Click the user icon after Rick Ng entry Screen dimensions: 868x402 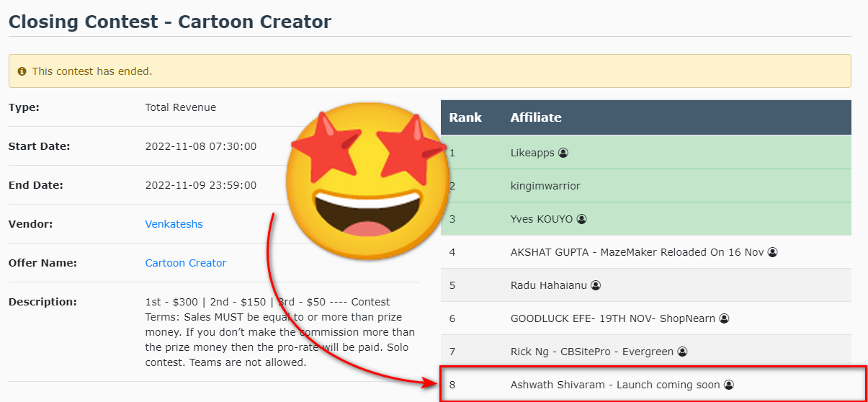tap(682, 352)
